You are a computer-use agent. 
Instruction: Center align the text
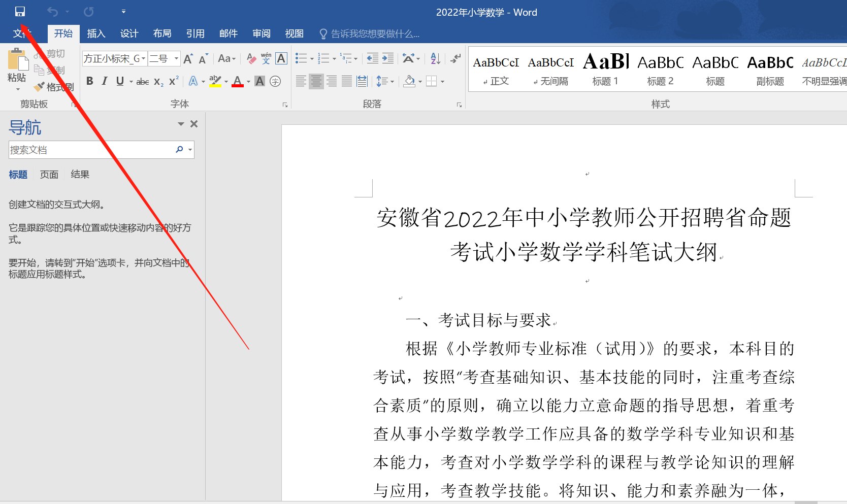[316, 81]
